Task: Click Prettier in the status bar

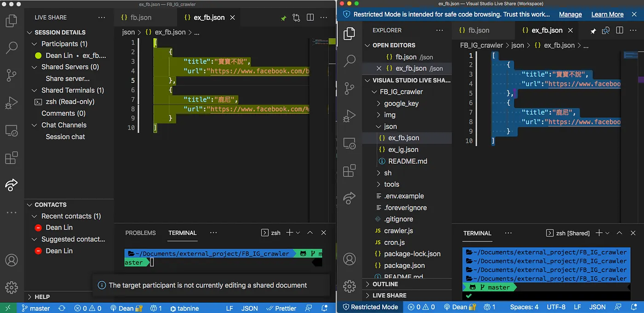Action: point(282,308)
